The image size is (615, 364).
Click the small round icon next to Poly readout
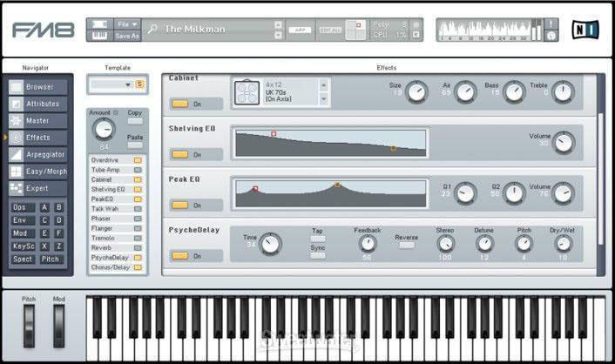(416, 24)
